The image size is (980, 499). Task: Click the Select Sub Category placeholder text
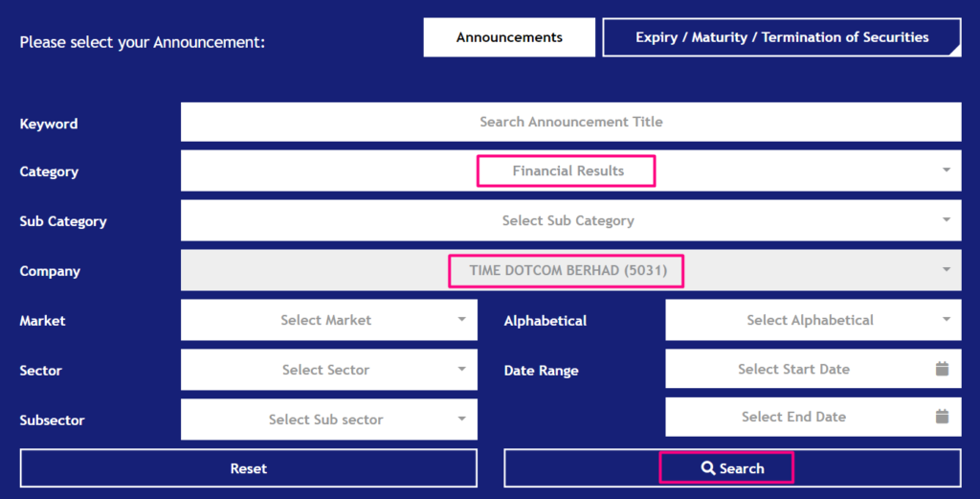click(x=568, y=220)
